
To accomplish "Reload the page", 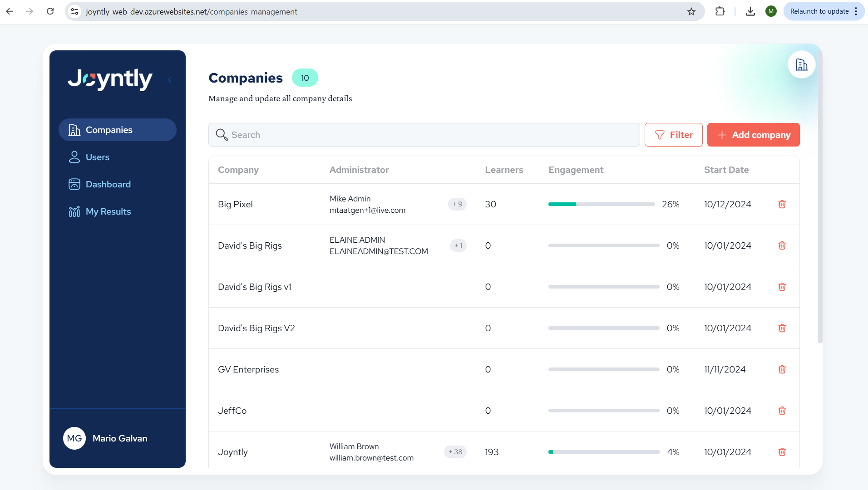I will 50,11.
